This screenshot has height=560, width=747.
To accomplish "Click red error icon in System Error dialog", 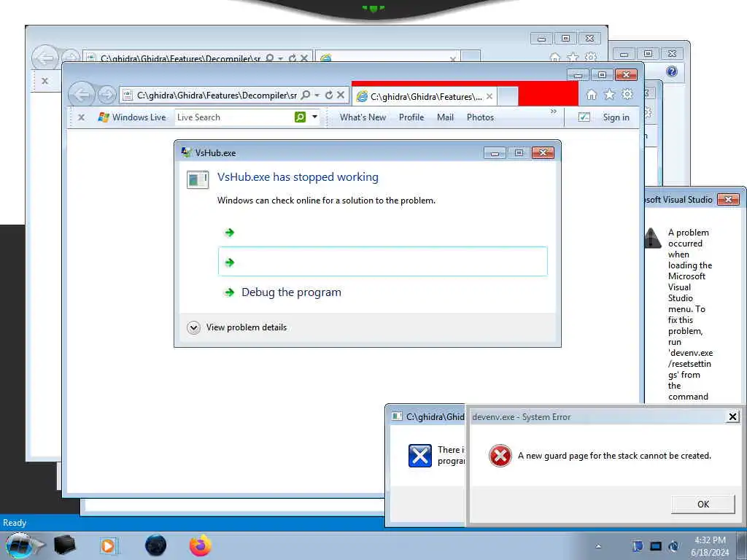I will [x=500, y=456].
